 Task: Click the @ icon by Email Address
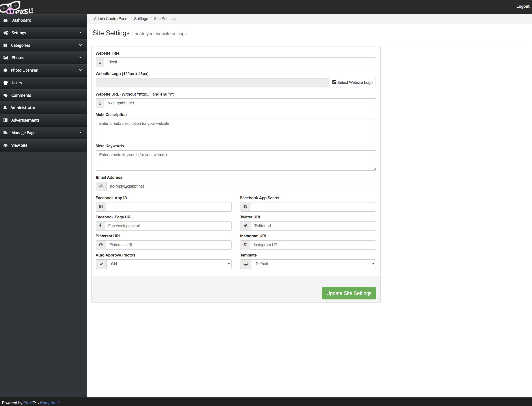click(101, 186)
